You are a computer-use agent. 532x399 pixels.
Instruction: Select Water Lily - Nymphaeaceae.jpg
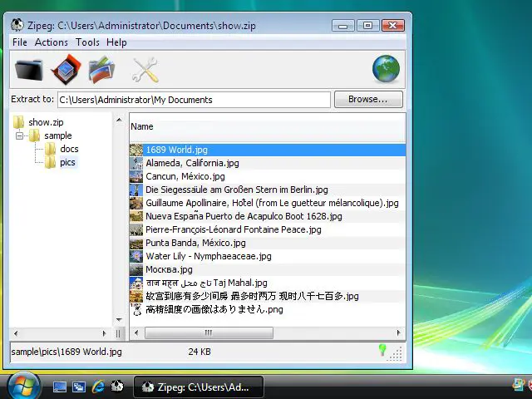coord(209,256)
